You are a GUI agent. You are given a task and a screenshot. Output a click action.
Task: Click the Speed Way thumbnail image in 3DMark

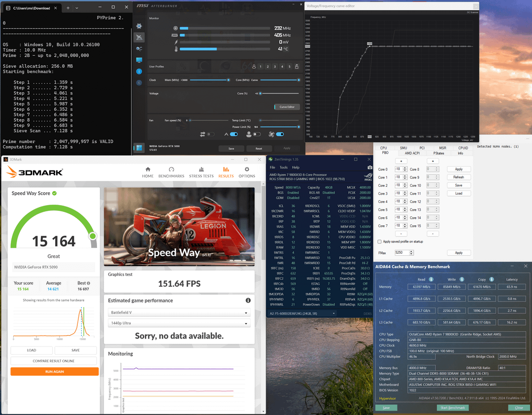179,227
